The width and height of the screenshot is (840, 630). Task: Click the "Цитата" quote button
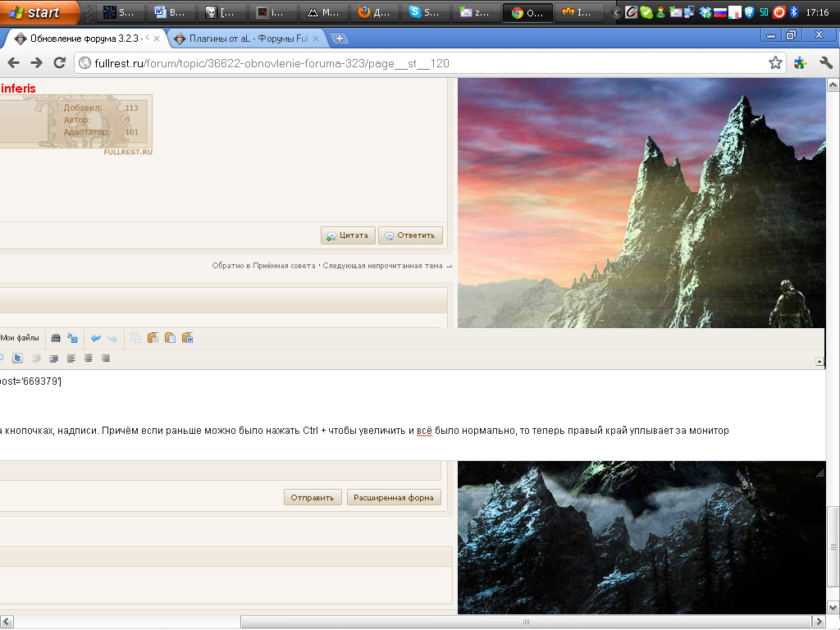click(348, 235)
